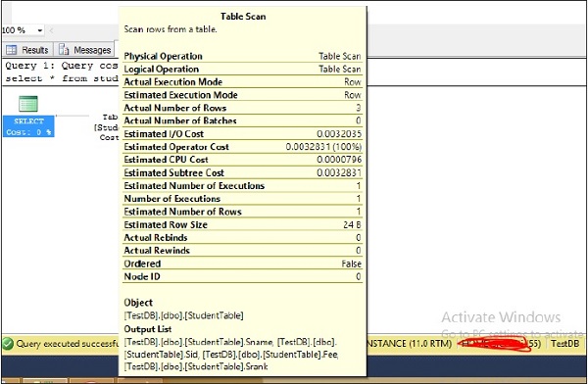Click the Actual Number of Rows tooltip row
The image size is (588, 384).
point(243,108)
